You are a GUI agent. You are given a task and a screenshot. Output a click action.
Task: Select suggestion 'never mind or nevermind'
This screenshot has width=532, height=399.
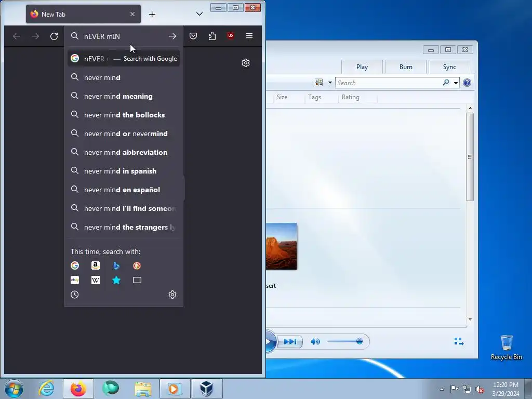124,134
